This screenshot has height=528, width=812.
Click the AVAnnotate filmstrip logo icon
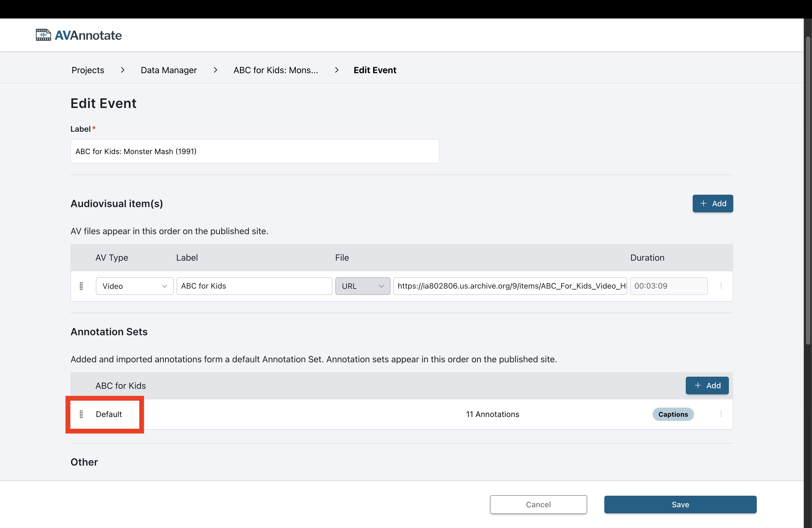[43, 35]
